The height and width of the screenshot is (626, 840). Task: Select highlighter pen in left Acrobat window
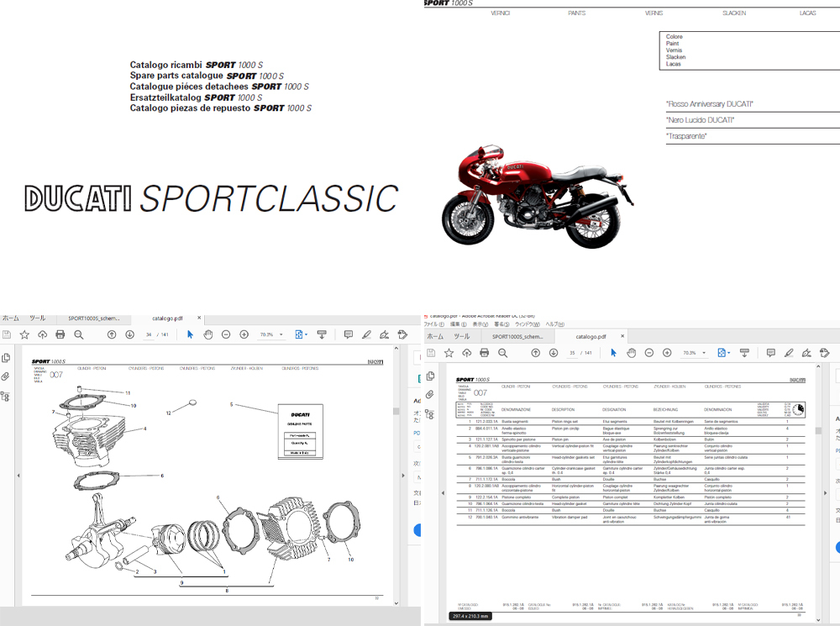click(366, 334)
